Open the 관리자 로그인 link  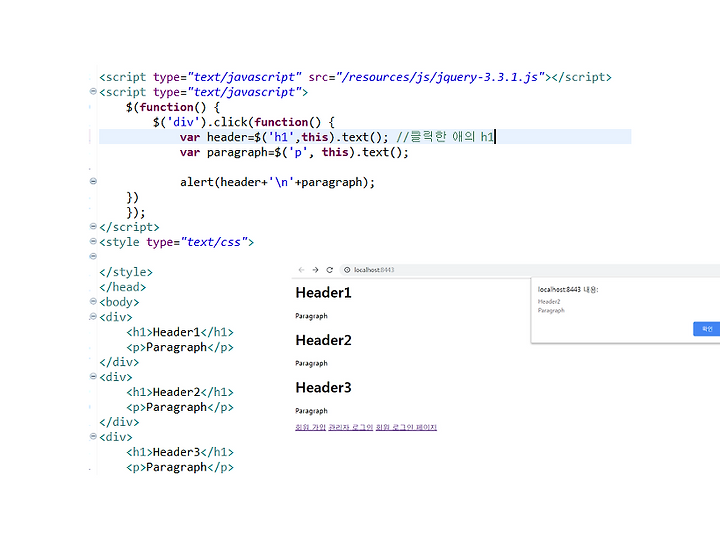tap(351, 428)
